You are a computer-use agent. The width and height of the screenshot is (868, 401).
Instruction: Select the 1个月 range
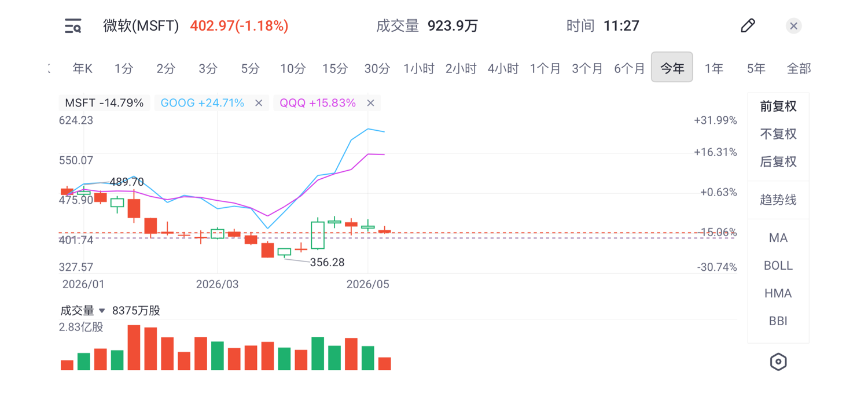(545, 68)
